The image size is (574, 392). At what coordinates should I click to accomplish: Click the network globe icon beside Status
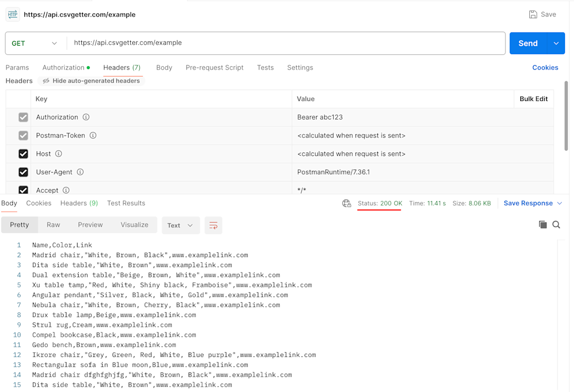(x=347, y=203)
